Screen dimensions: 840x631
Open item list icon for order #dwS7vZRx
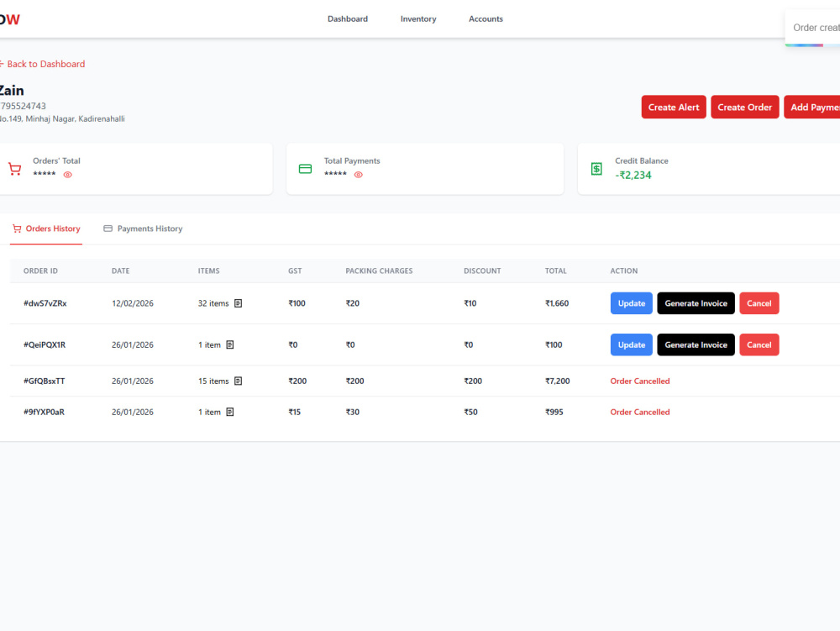tap(239, 303)
